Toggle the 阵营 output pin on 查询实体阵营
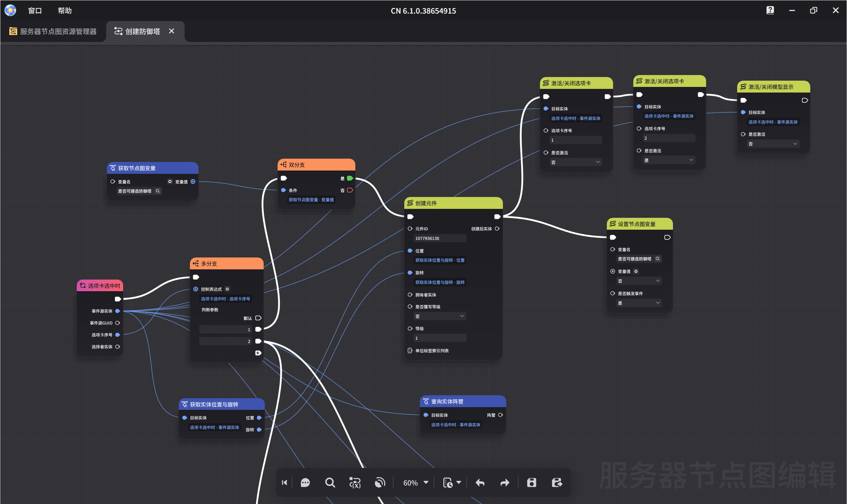The image size is (847, 504). click(x=500, y=415)
